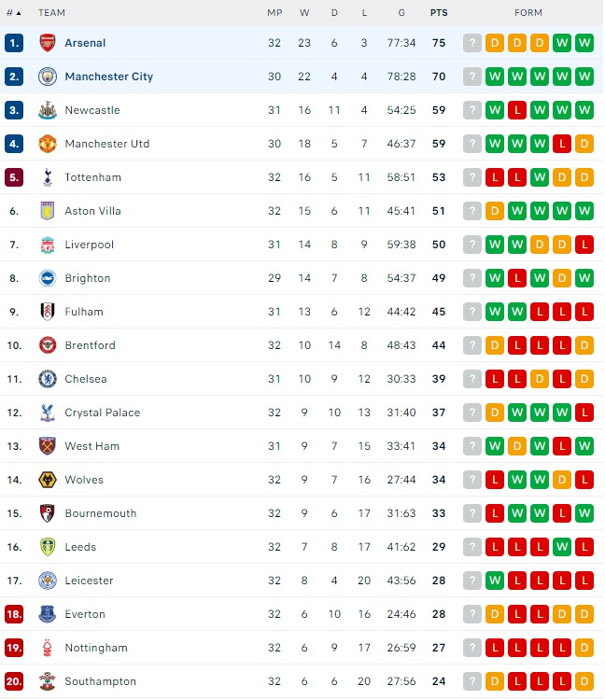Open the Aston Villa team link
This screenshot has width=605, height=700.
[92, 211]
